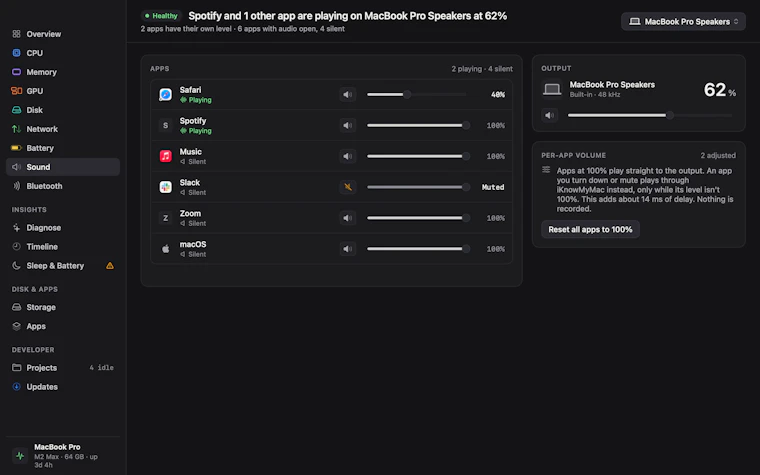Viewport: 760px width, 475px height.
Task: Click the Spotify app icon
Action: [x=165, y=126]
